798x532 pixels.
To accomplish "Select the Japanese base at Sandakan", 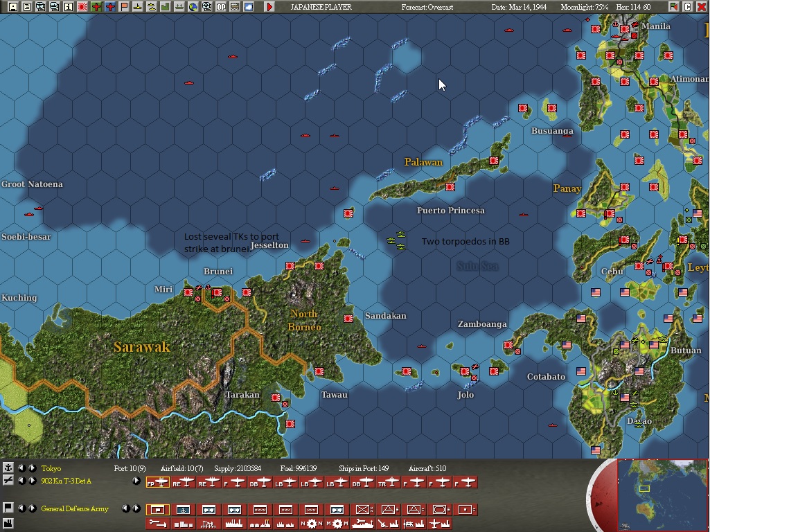I will point(348,318).
